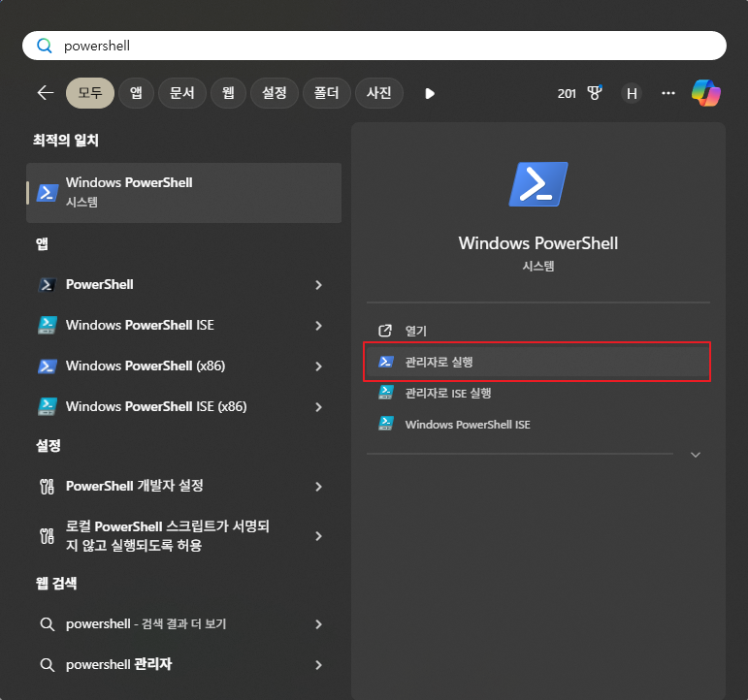The width and height of the screenshot is (748, 700).
Task: Open web search powershell 검색 결과 더 보기
Action: point(183,623)
